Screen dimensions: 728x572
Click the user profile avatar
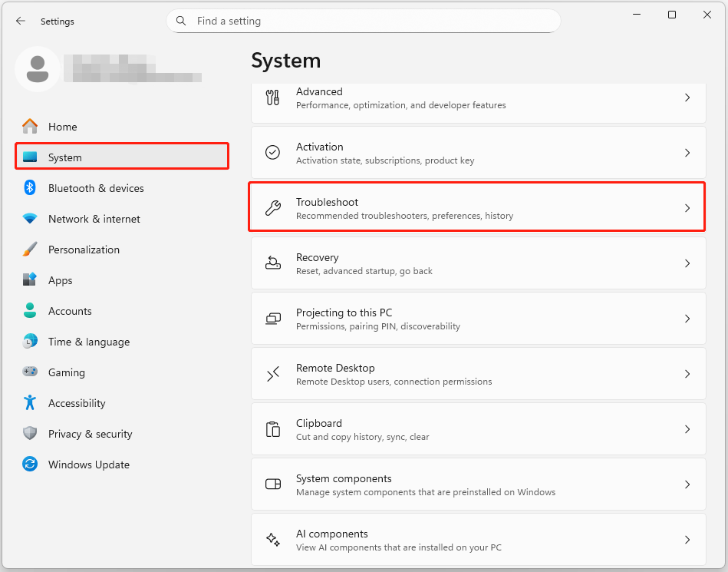(38, 68)
